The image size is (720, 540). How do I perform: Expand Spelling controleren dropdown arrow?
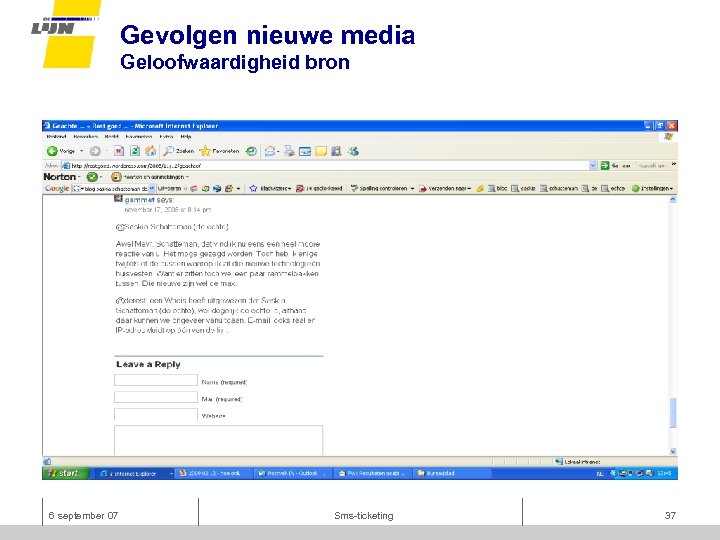tap(412, 189)
